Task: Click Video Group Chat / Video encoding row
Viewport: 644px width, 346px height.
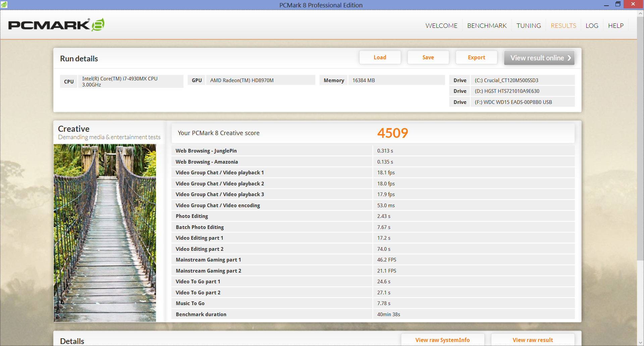Action: tap(373, 205)
